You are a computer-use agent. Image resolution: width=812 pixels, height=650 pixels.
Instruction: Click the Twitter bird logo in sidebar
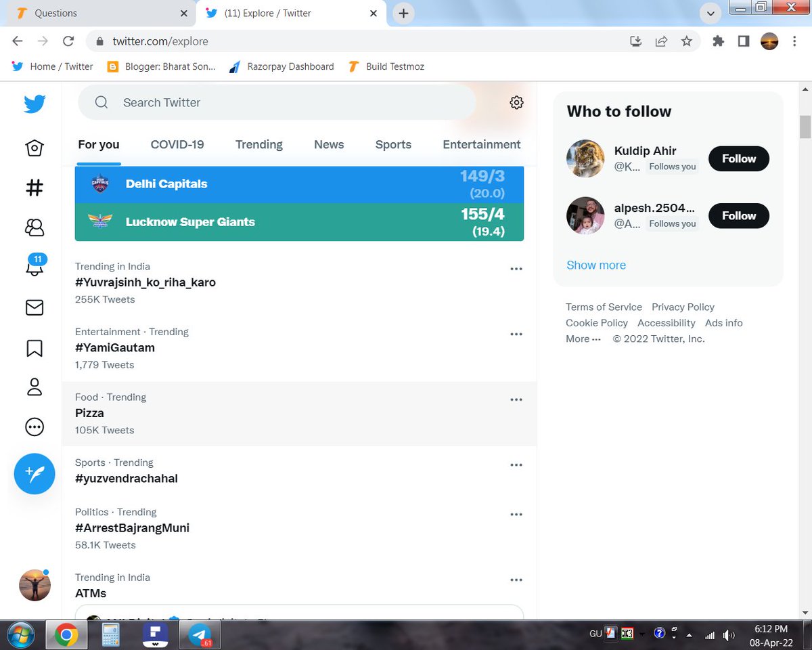click(x=35, y=104)
